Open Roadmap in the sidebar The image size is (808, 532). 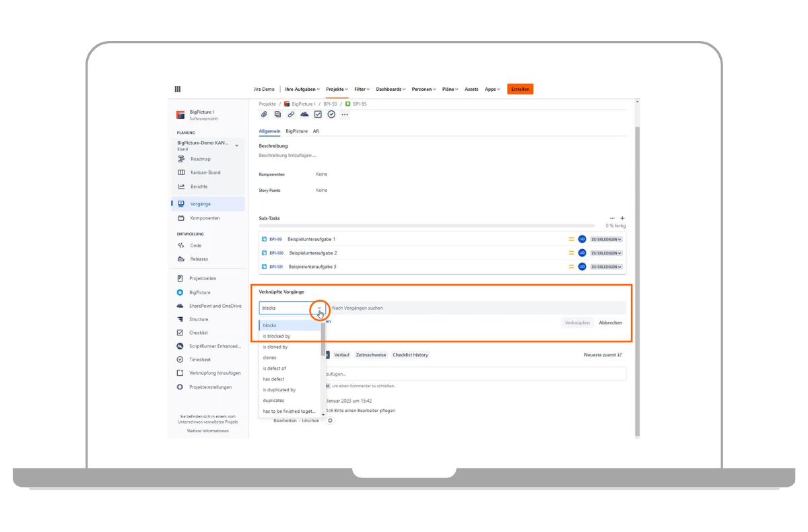pos(200,159)
